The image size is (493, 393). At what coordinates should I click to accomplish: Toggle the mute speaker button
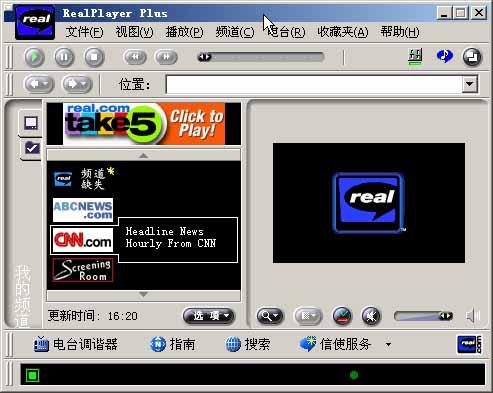371,316
